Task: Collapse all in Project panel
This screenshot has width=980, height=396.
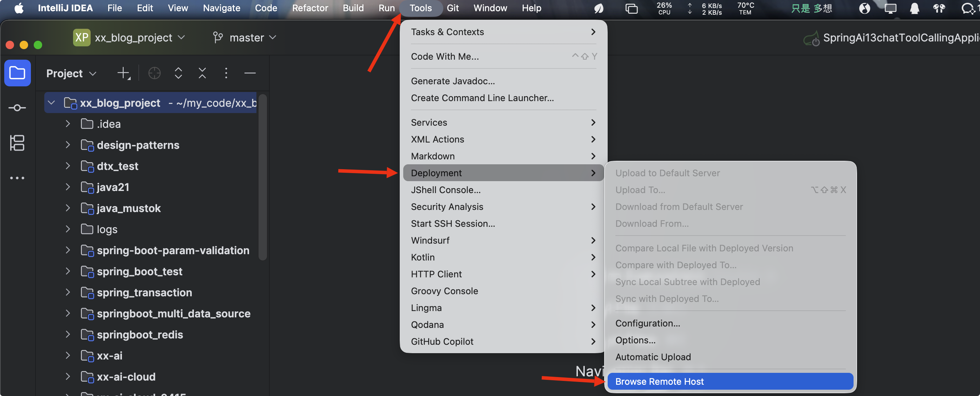Action: pyautogui.click(x=202, y=73)
